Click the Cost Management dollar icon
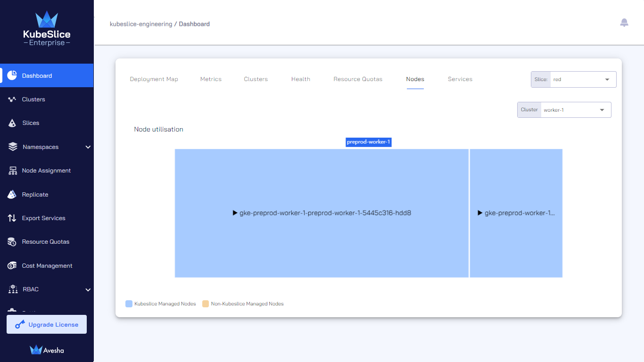The height and width of the screenshot is (362, 644). [12, 266]
